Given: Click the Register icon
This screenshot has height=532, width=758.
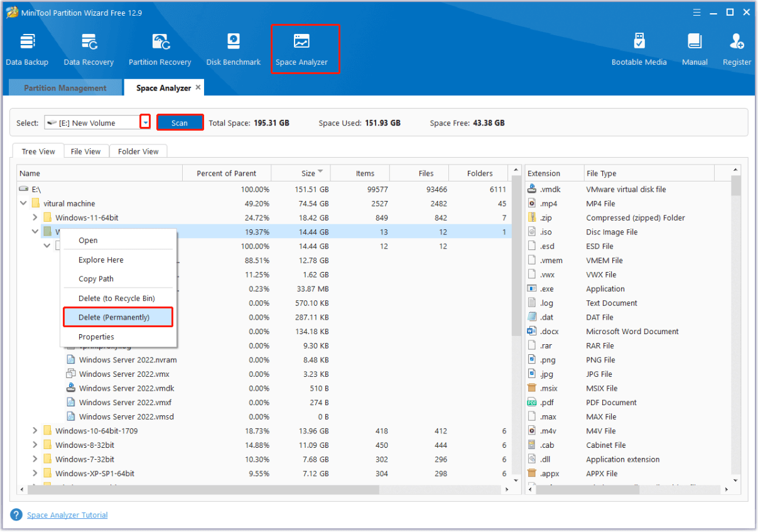Looking at the screenshot, I should click(737, 49).
